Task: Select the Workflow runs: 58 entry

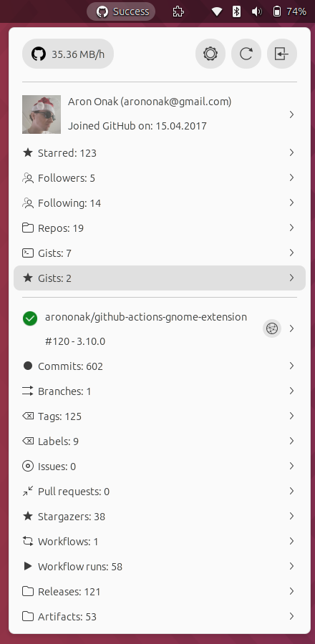Action: (x=160, y=567)
